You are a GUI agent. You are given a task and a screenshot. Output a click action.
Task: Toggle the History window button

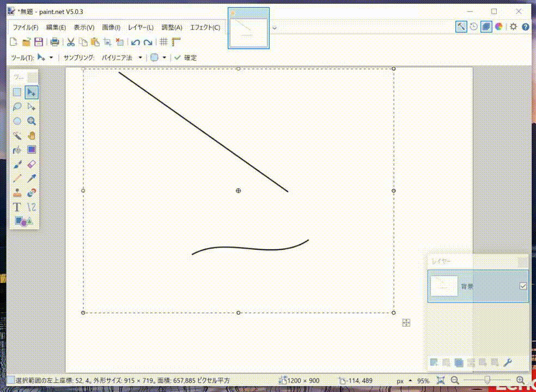click(x=473, y=27)
